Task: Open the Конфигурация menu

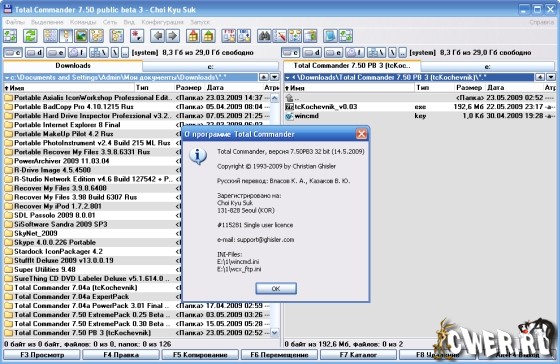Action: tap(162, 22)
